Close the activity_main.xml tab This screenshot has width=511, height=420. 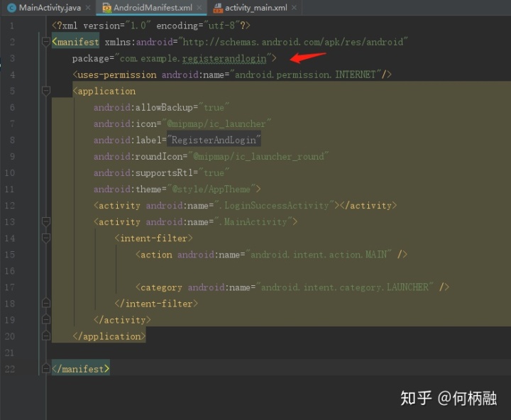(294, 8)
